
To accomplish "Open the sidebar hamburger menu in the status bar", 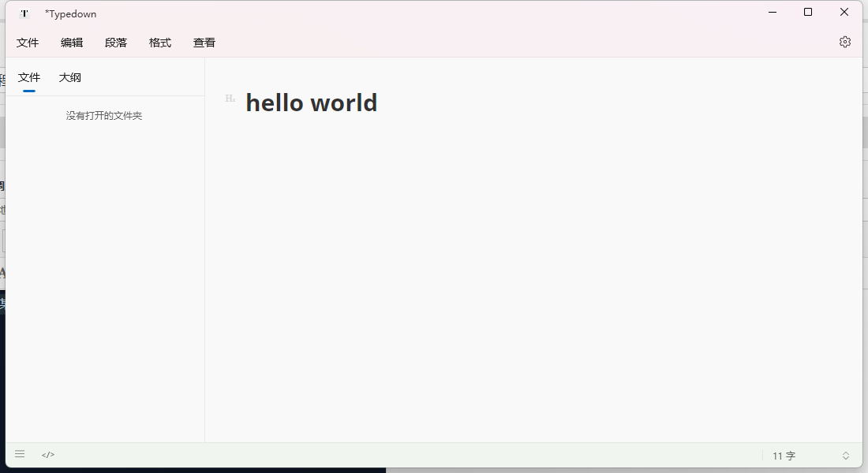I will [19, 453].
